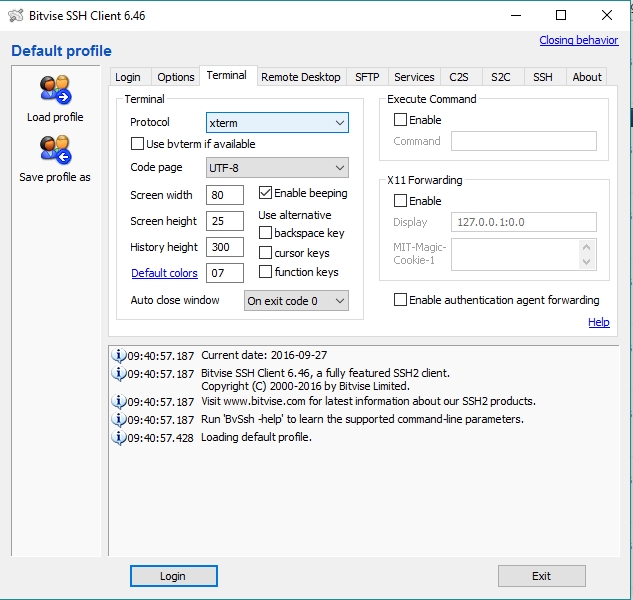
Task: Click info icon beside 'Visit www.bitvise.com' entry
Action: 118,401
